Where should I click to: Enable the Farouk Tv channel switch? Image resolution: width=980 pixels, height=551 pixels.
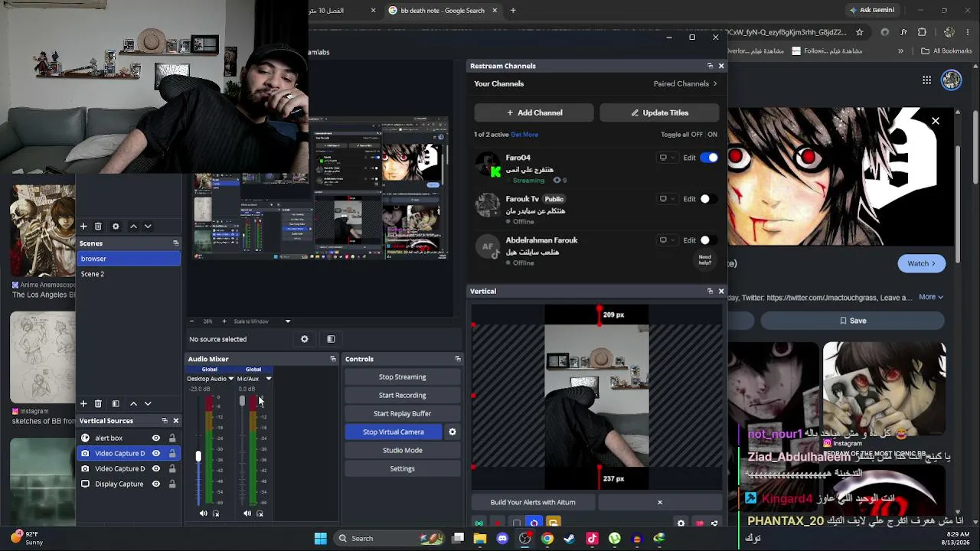pos(709,199)
